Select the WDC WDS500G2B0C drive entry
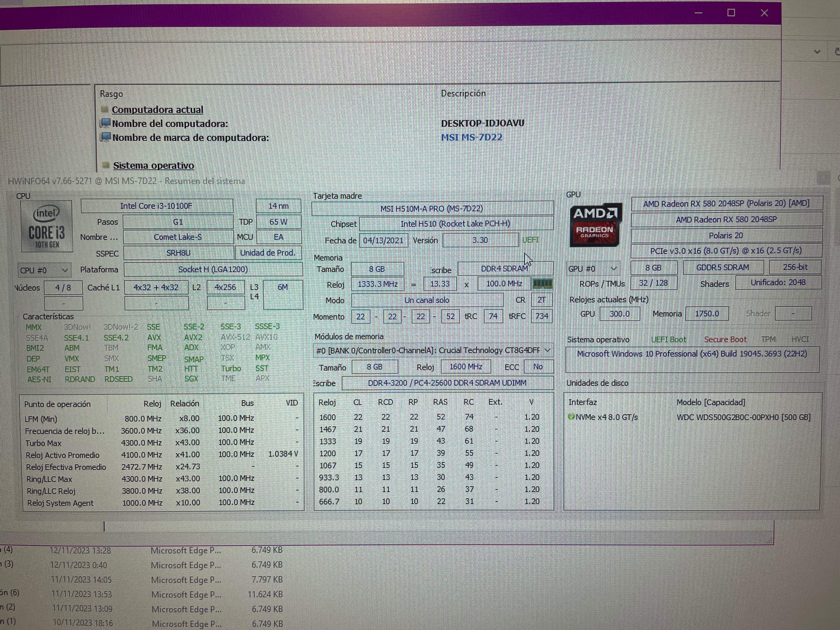The height and width of the screenshot is (630, 840). tap(743, 417)
